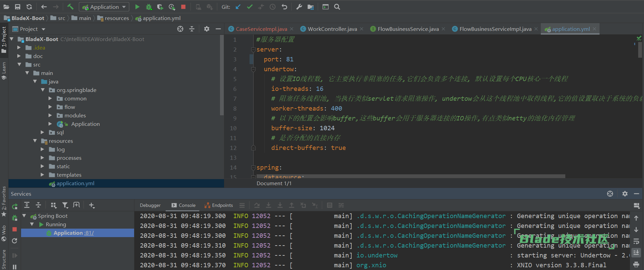Viewport: 644px width, 270px height.
Task: Open the Structure tool window tab
Action: click(x=4, y=259)
